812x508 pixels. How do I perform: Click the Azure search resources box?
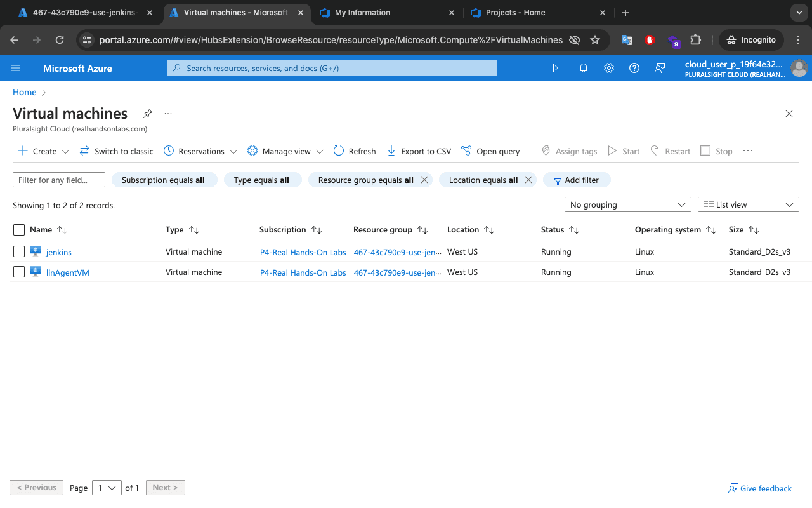(x=332, y=68)
